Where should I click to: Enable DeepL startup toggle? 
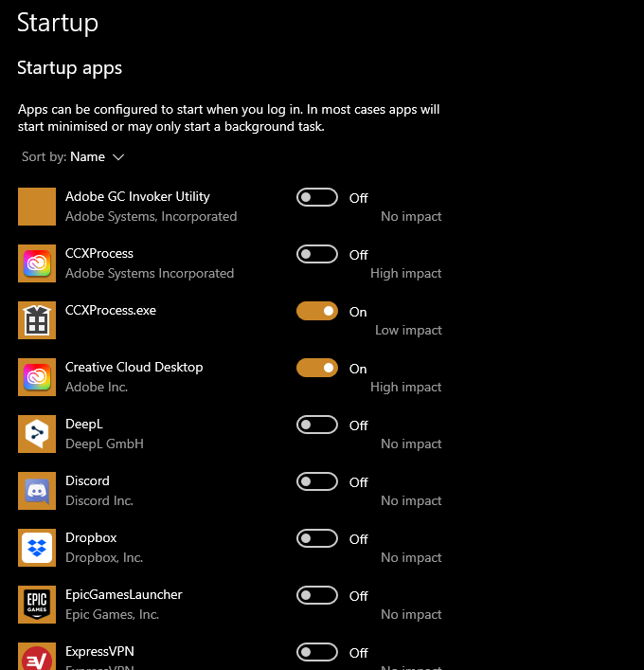pyautogui.click(x=317, y=425)
